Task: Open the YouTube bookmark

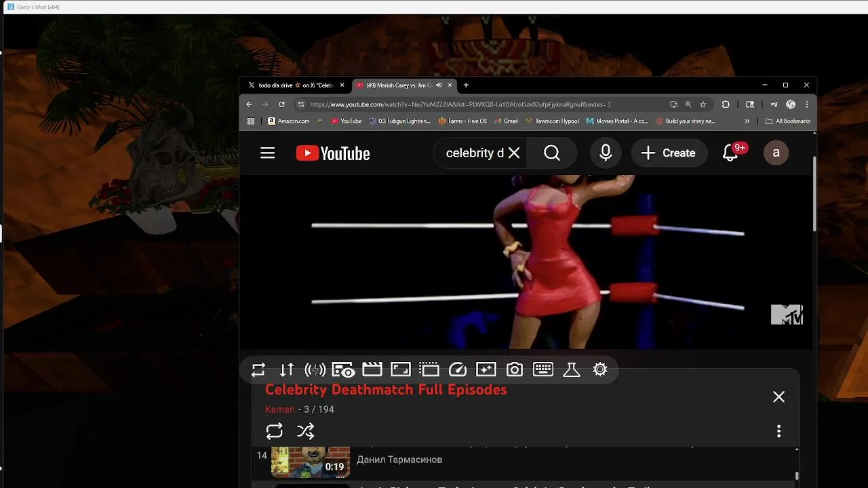Action: (347, 121)
